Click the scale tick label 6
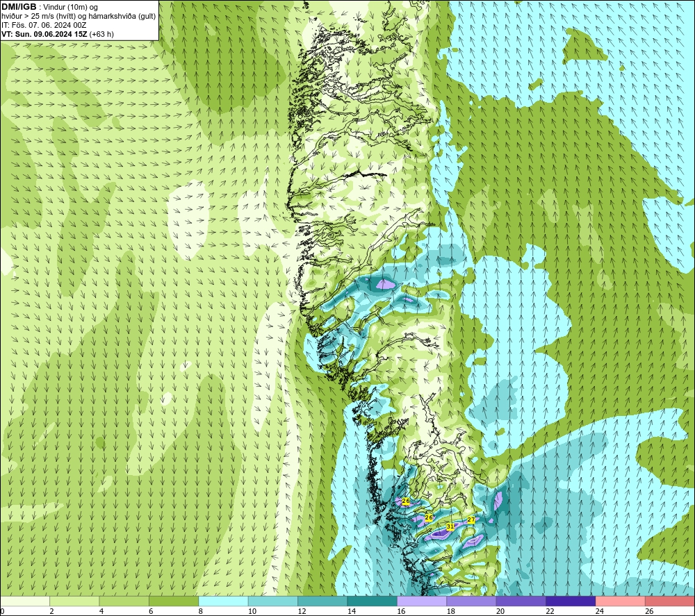Screen dimensions: 695x616 (x=151, y=611)
